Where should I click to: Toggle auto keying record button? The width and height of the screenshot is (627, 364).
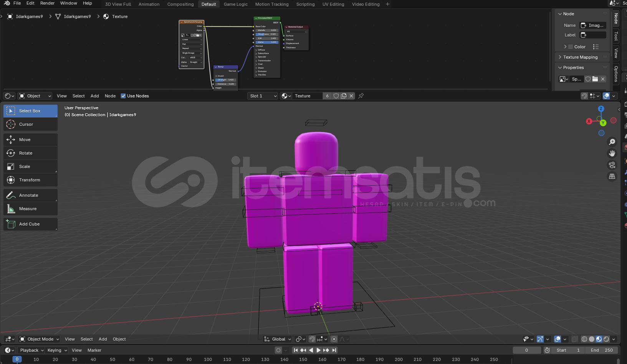[278, 350]
